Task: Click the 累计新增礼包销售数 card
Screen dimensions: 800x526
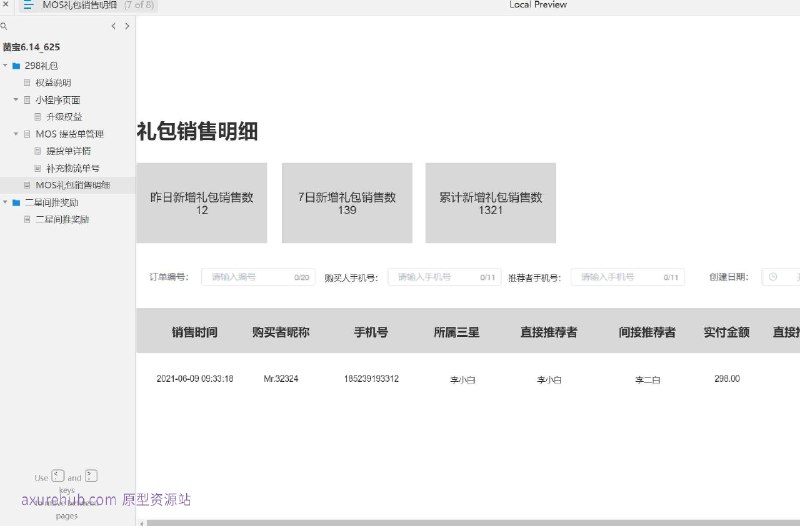Action: (x=490, y=203)
